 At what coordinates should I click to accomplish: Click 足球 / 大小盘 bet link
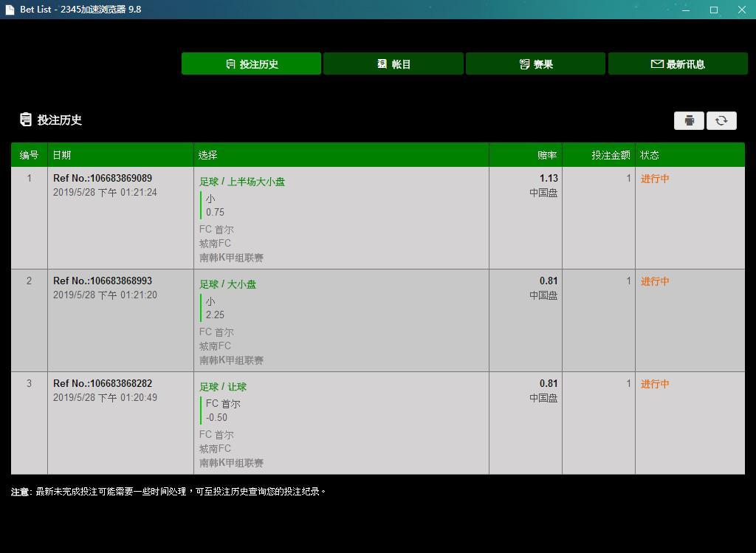tap(227, 284)
